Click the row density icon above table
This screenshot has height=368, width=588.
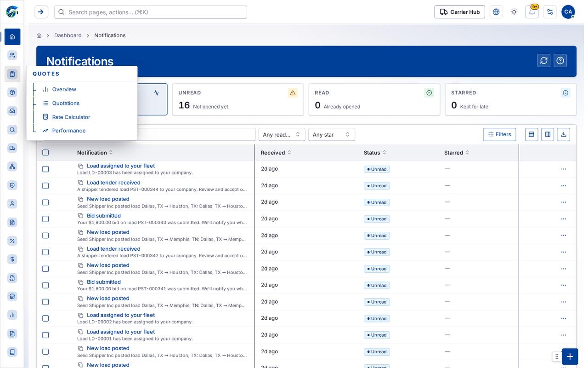coord(531,134)
